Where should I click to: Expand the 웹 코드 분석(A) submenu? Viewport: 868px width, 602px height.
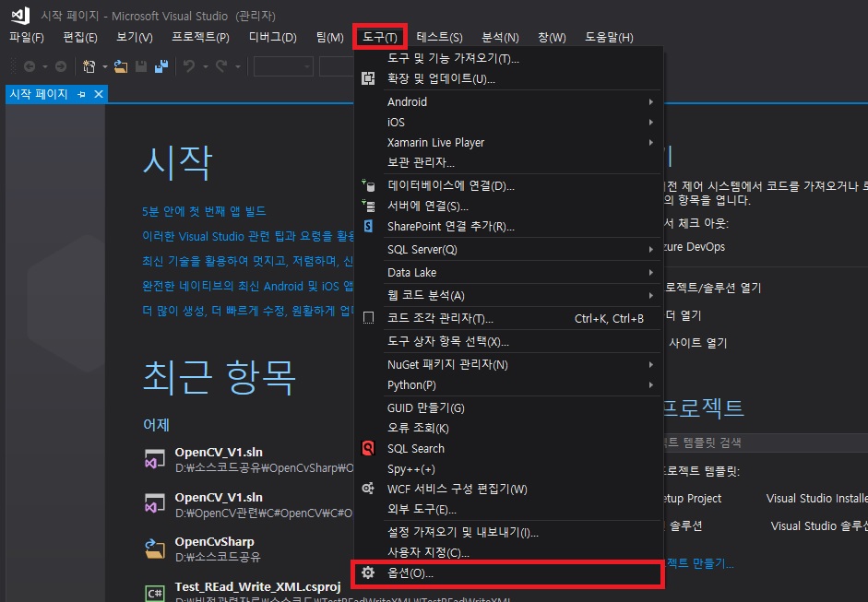pos(651,295)
